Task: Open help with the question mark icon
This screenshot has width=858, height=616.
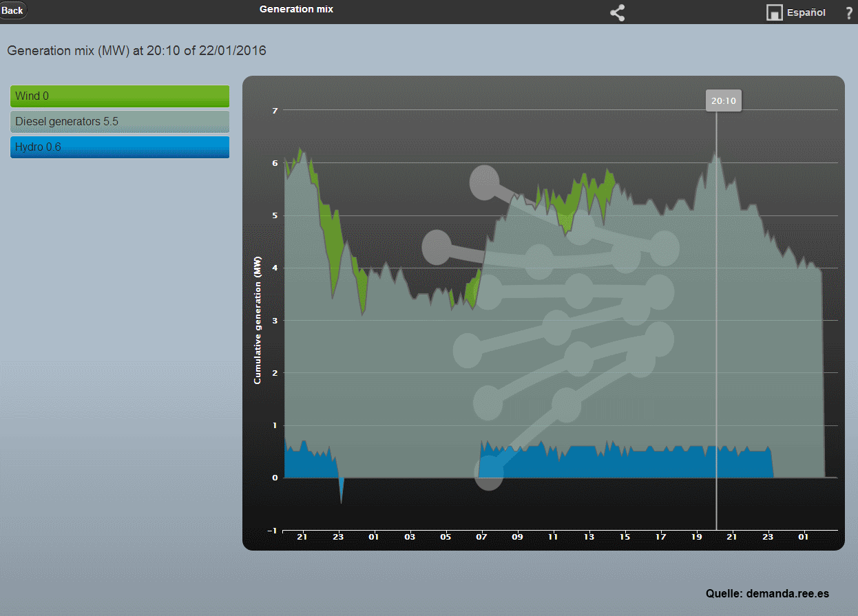Action: pyautogui.click(x=849, y=12)
